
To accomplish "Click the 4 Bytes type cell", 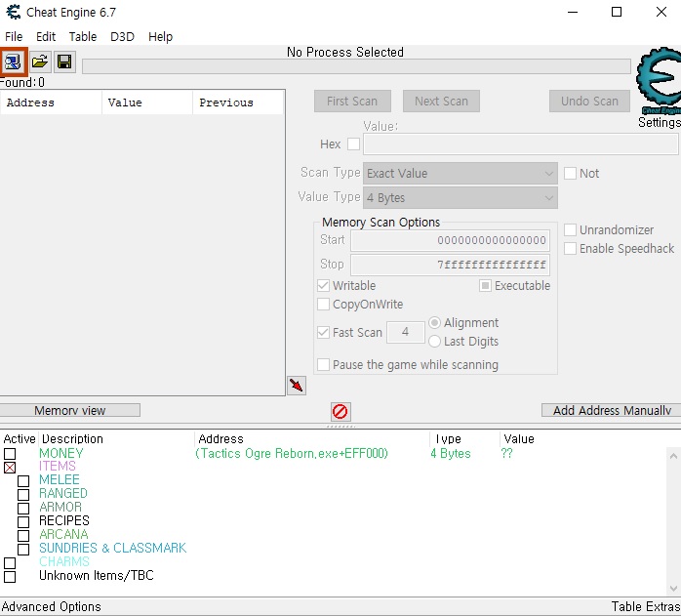I will [451, 453].
